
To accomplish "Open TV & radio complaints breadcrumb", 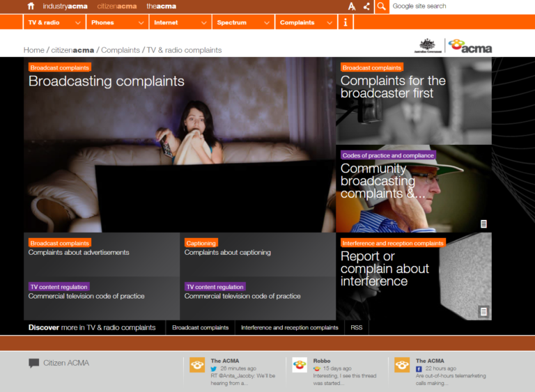I will [184, 50].
